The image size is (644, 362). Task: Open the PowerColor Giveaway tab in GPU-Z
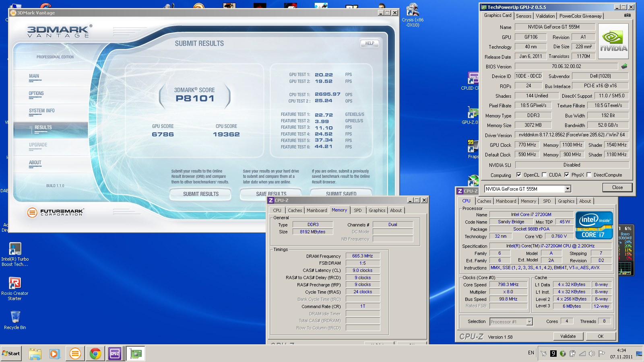pos(580,16)
